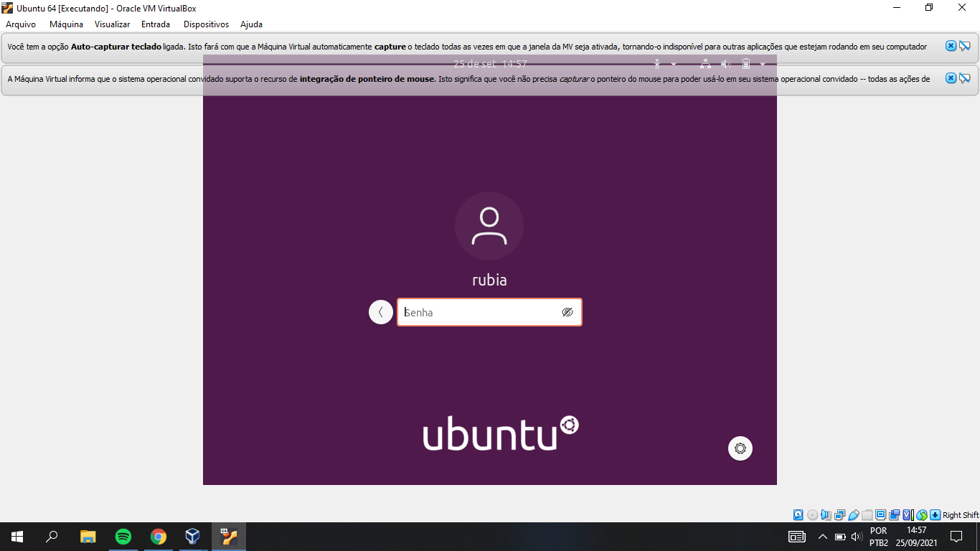The width and height of the screenshot is (980, 551).
Task: Open the Ajuda menu
Action: pyautogui.click(x=251, y=24)
